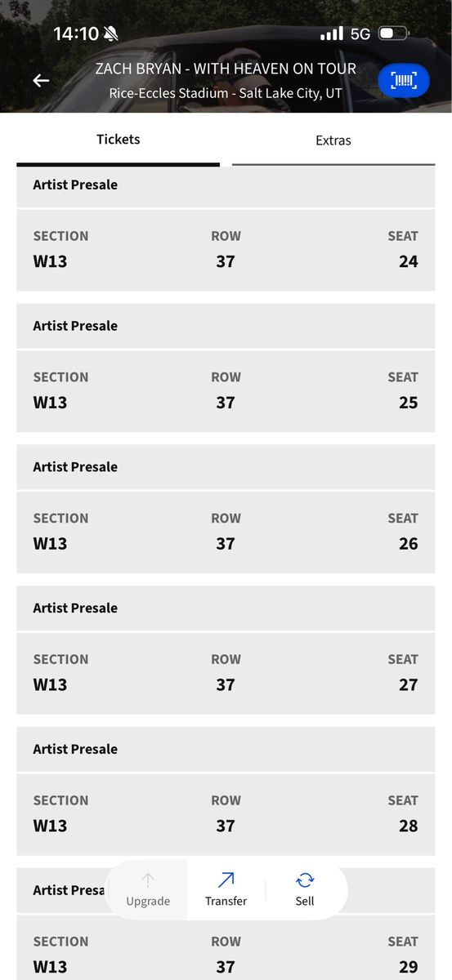The height and width of the screenshot is (980, 452).
Task: Open the ticket for seat 24
Action: pos(226,249)
